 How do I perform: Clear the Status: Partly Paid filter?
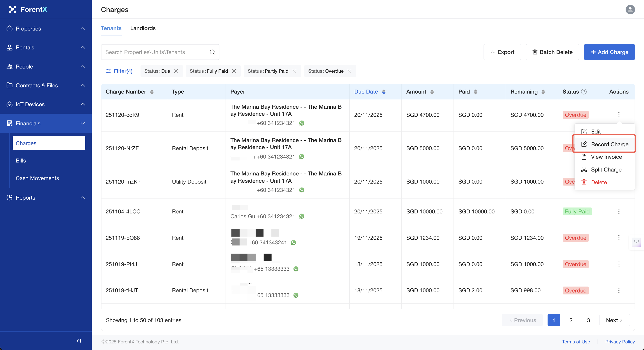[x=295, y=71]
